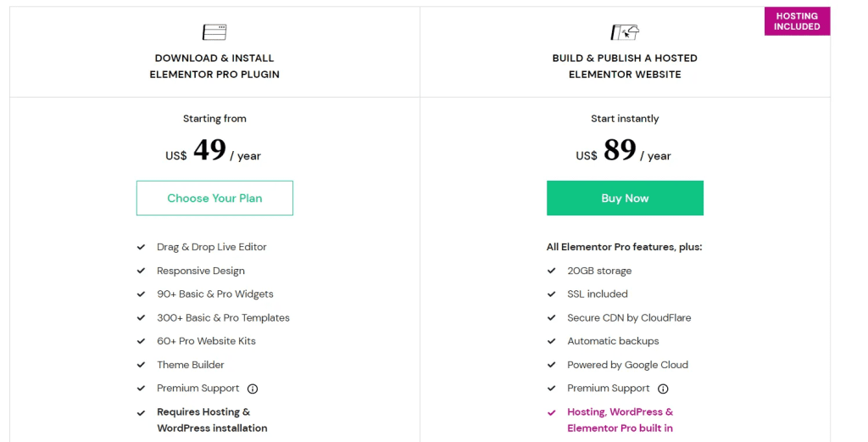Click checkmark beside 20GB storage
This screenshot has height=442, width=868.
(x=551, y=271)
